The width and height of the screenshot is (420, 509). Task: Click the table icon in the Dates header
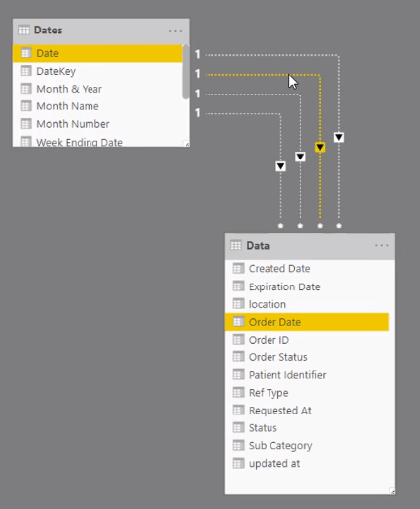click(24, 31)
